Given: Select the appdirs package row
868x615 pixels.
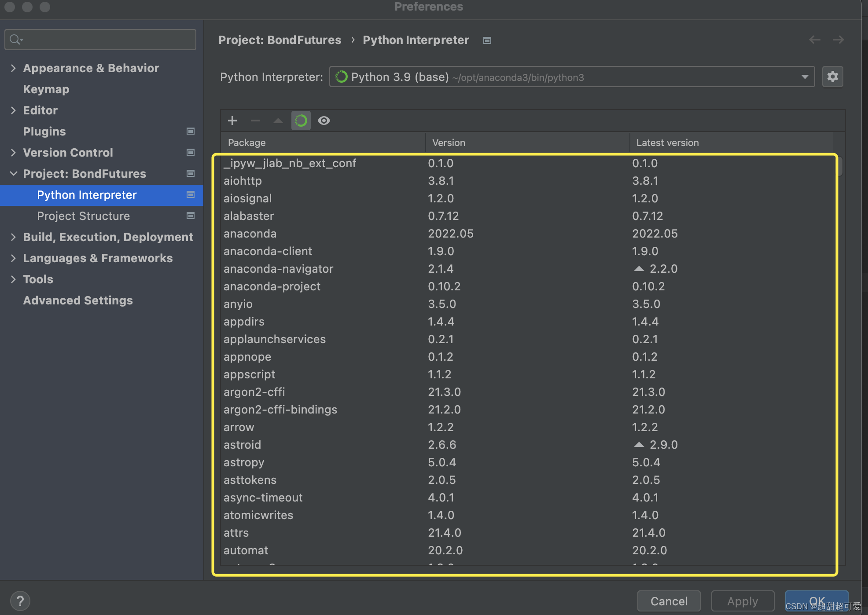Looking at the screenshot, I should (x=526, y=322).
